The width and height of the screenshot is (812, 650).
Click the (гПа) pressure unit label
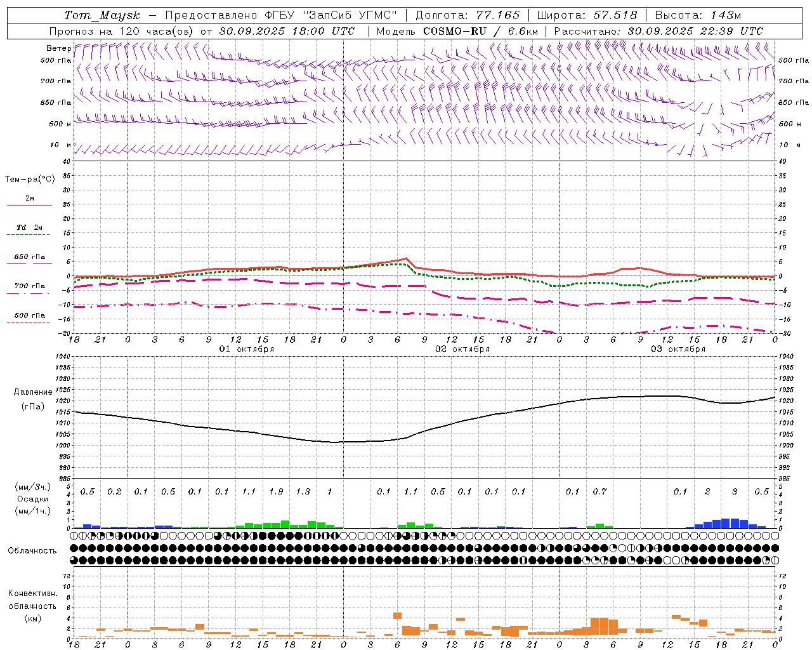tap(33, 407)
